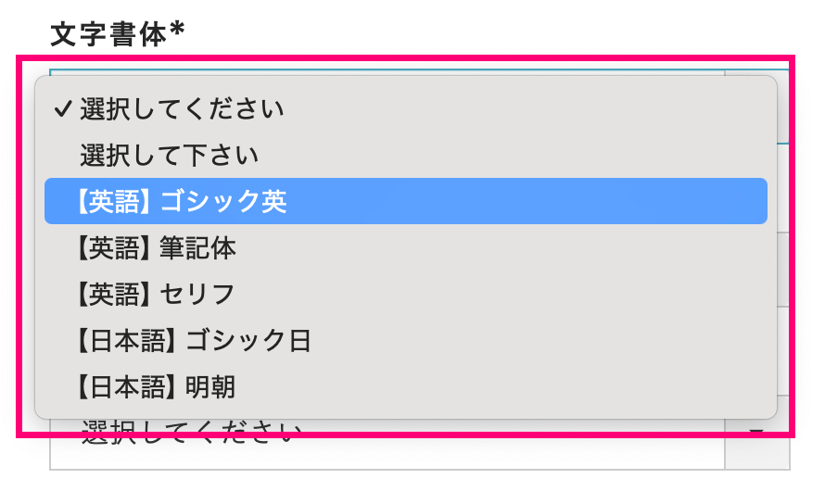
Task: Select the checked 選択してください option
Action: (x=182, y=109)
